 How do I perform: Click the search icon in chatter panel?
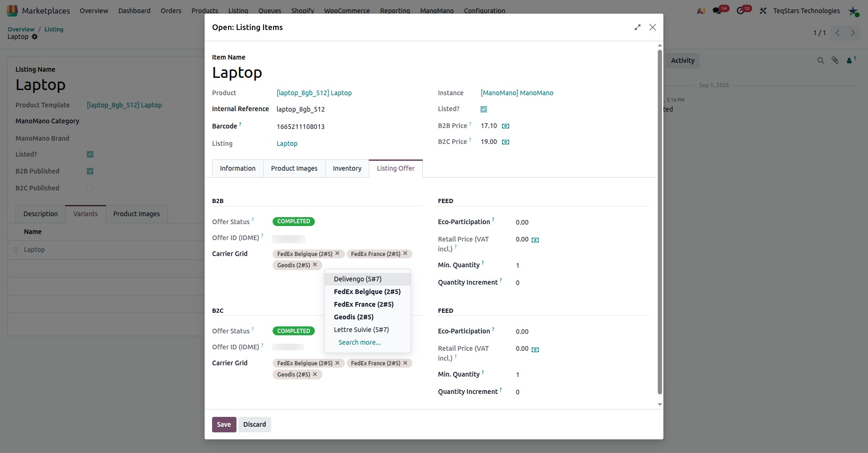[821, 60]
